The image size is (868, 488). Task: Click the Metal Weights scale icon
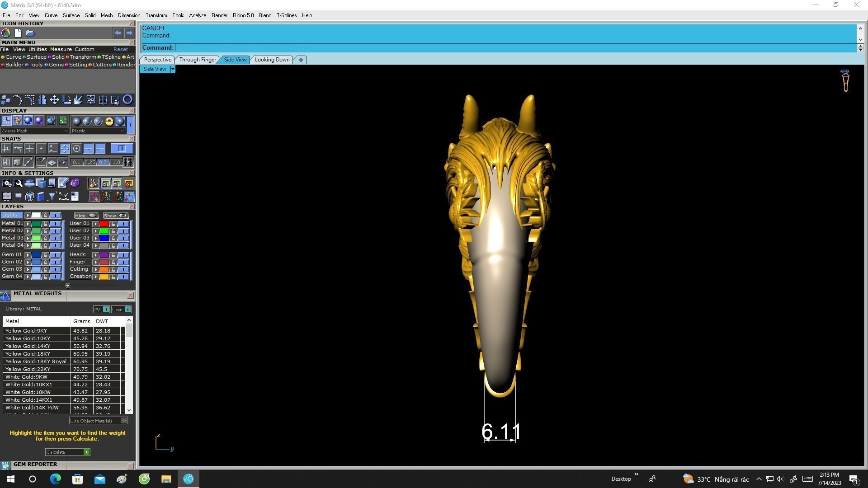(5, 296)
